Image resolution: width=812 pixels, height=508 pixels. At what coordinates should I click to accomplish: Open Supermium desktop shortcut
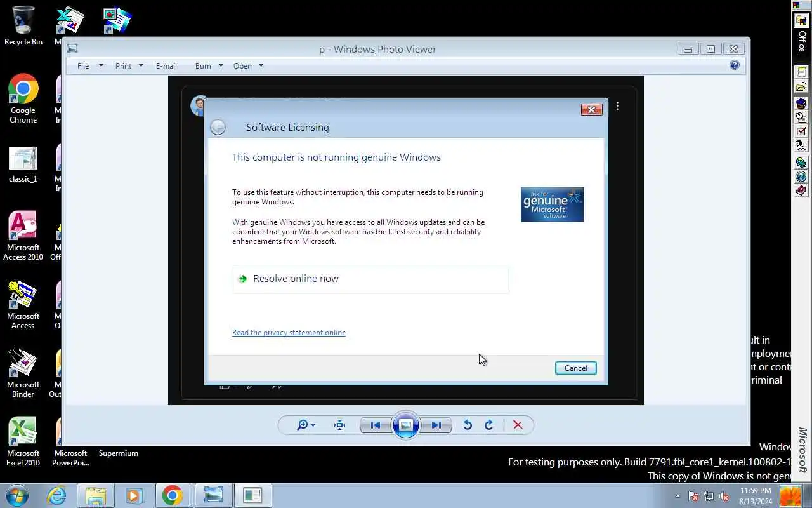click(118, 453)
